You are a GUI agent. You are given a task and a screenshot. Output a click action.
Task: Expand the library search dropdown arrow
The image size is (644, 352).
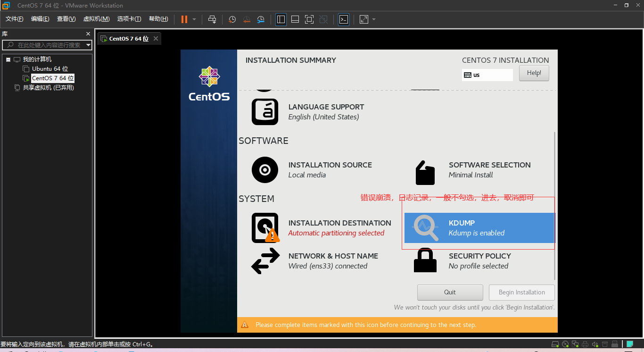pos(88,45)
